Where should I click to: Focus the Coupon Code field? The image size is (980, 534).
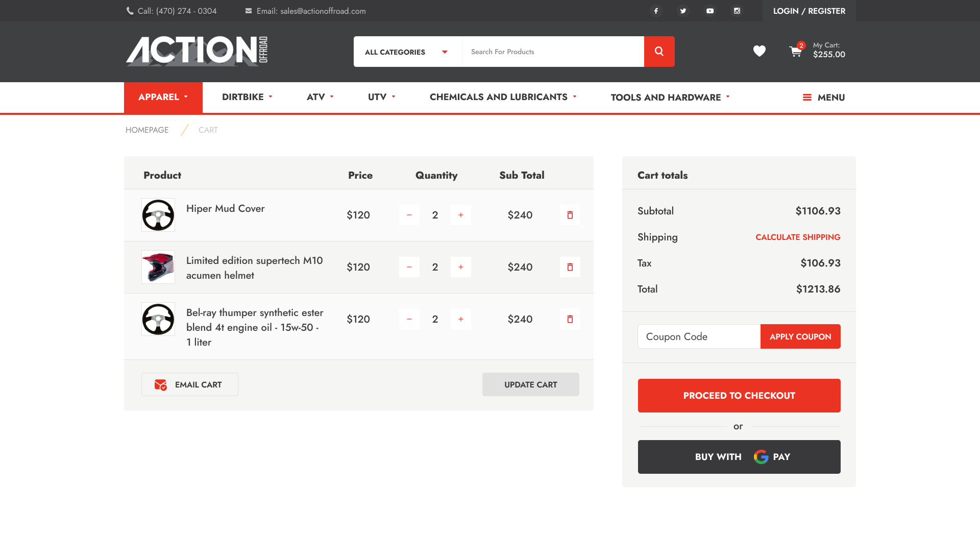pos(699,336)
